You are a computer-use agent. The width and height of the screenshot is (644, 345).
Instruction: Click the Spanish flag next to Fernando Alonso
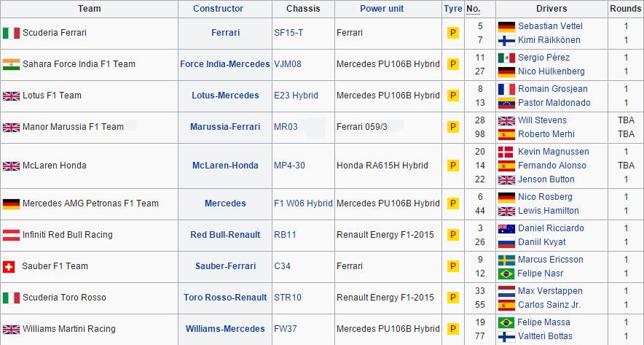506,166
